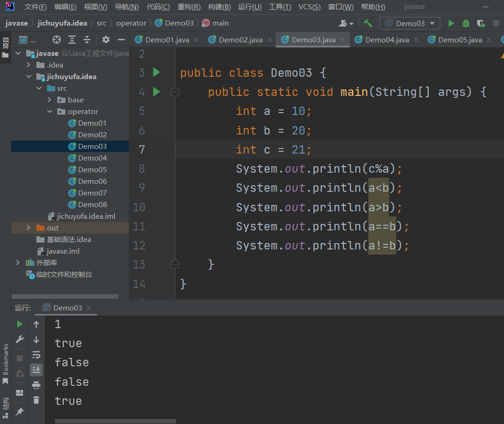Image resolution: width=504 pixels, height=424 pixels.
Task: Toggle scroll to end in console
Action: click(x=36, y=370)
